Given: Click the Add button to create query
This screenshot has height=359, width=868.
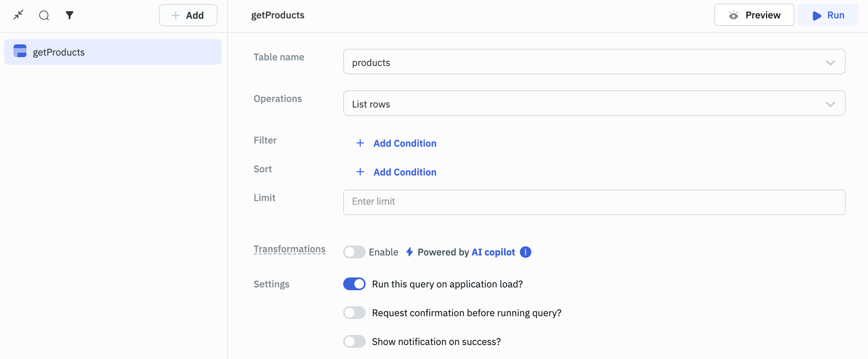Looking at the screenshot, I should (188, 15).
